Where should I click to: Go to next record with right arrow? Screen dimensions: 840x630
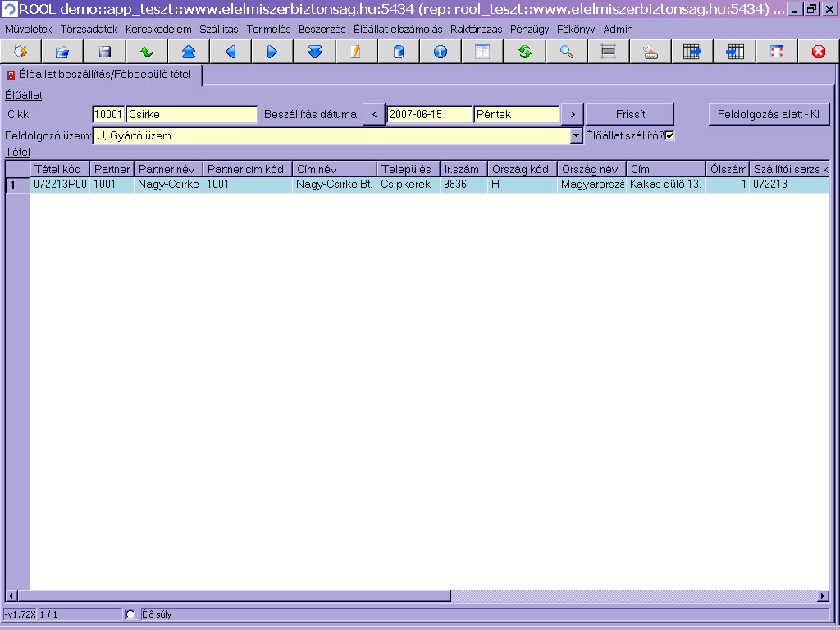(x=272, y=52)
